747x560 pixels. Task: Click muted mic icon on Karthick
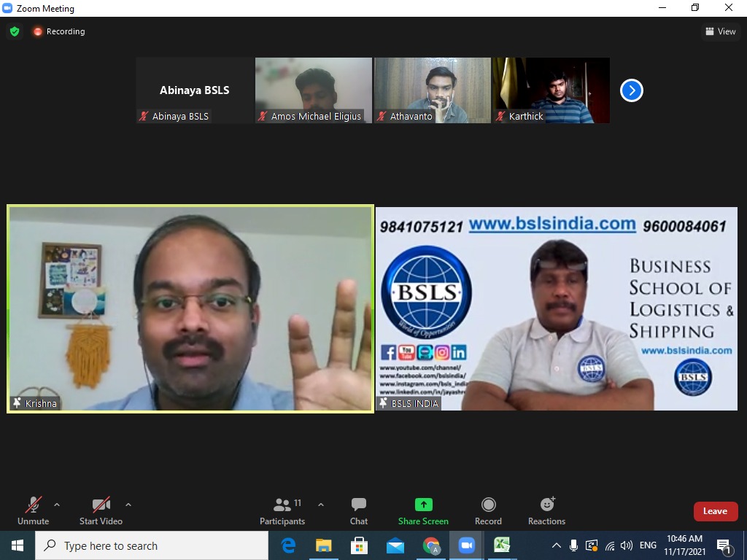(x=500, y=116)
